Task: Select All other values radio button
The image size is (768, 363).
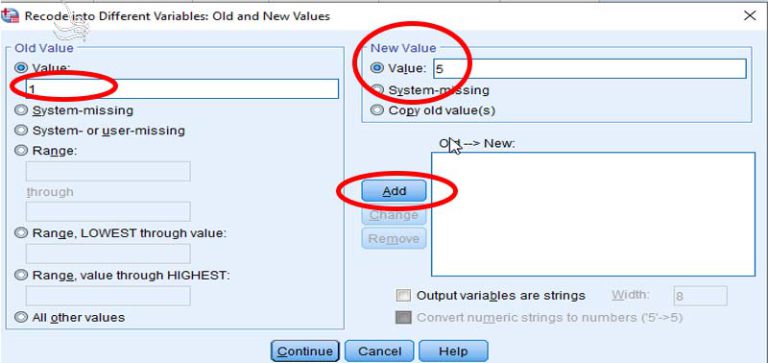Action: click(21, 317)
